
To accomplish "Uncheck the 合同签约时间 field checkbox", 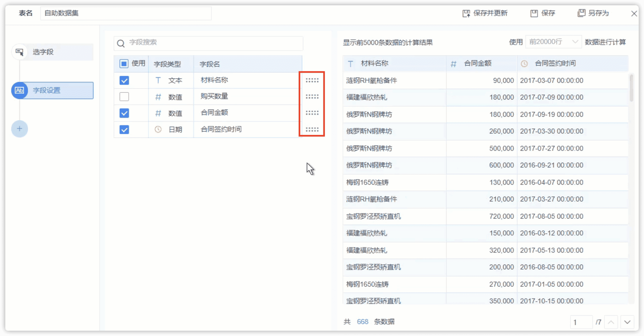I will tap(124, 130).
